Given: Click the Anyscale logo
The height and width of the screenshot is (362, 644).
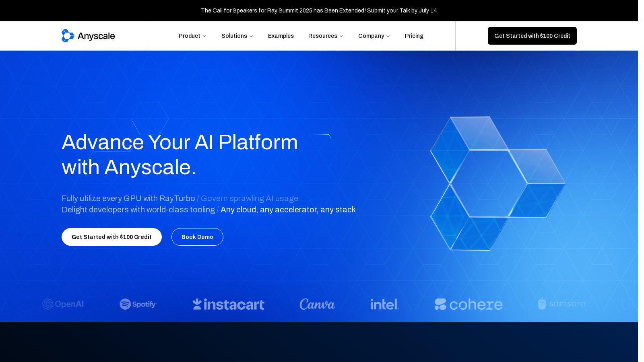Looking at the screenshot, I should [x=88, y=36].
